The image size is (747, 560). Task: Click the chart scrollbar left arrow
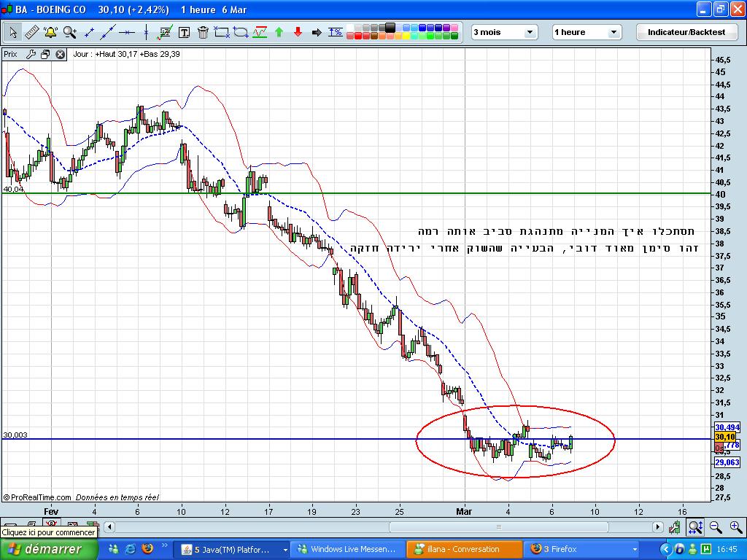[109, 527]
